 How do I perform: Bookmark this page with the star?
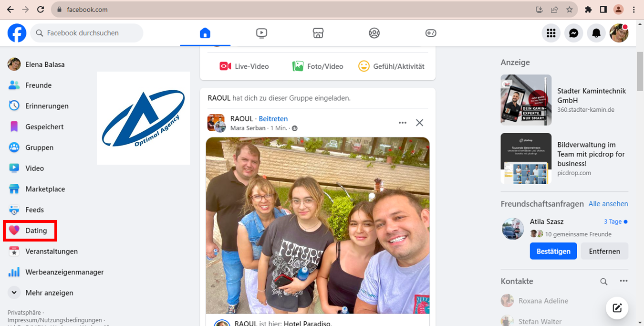point(569,10)
